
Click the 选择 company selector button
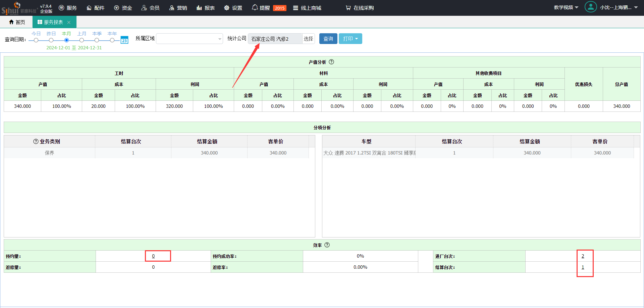pos(308,39)
